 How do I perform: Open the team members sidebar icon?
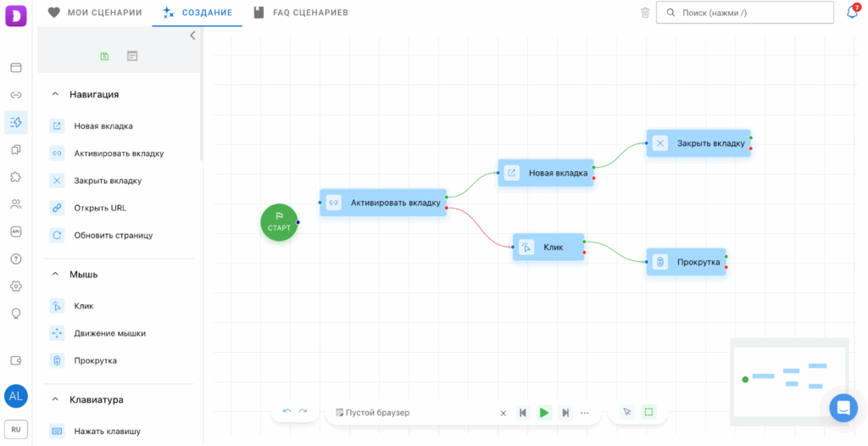(x=15, y=204)
